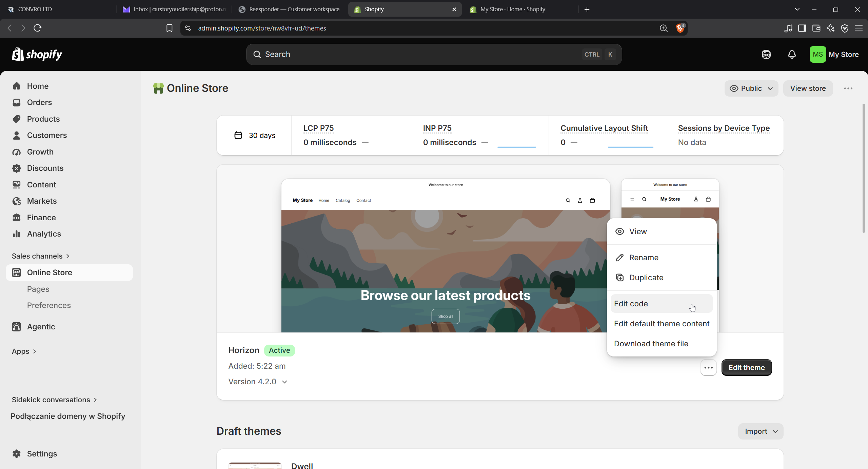This screenshot has width=868, height=469.
Task: Choose Edit default theme content
Action: [662, 324]
